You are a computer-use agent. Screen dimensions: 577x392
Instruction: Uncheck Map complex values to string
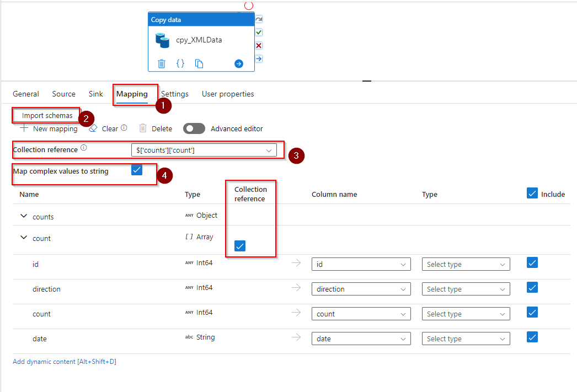(x=137, y=170)
